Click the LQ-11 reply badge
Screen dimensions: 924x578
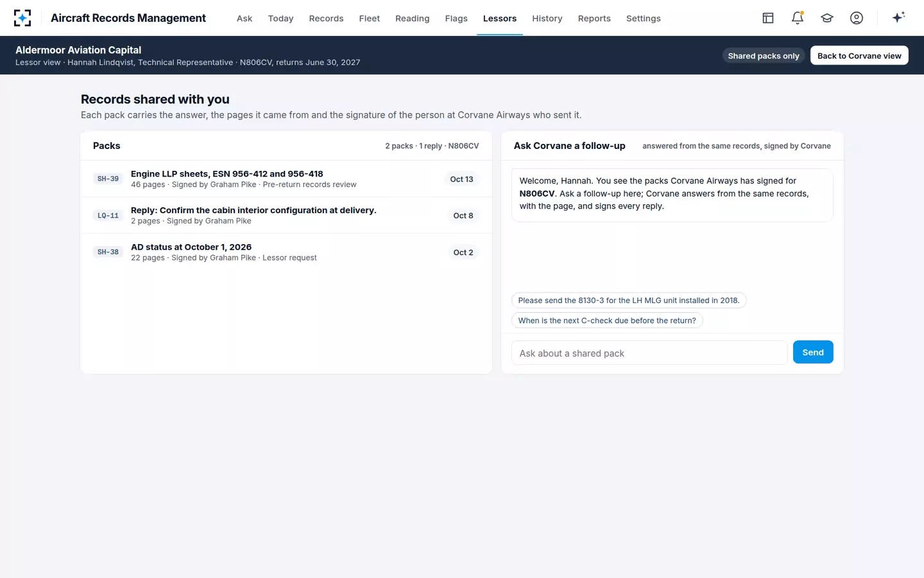tap(108, 215)
